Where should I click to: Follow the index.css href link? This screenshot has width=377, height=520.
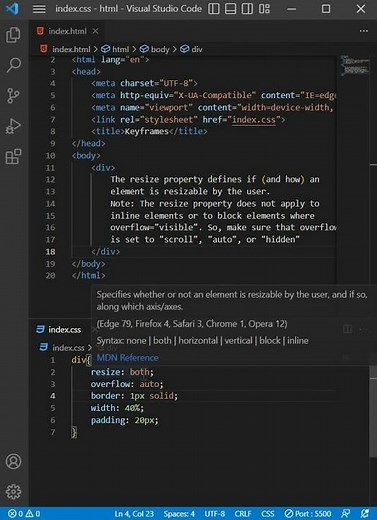(254, 120)
